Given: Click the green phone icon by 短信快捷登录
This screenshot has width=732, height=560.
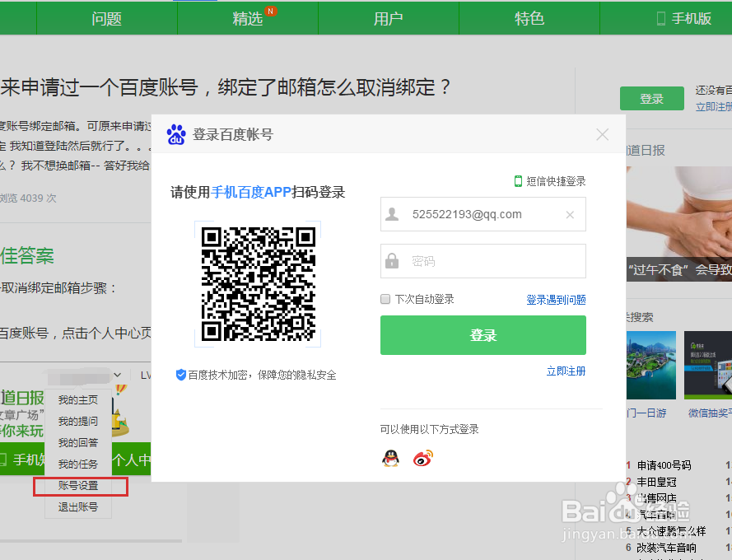Looking at the screenshot, I should click(518, 181).
